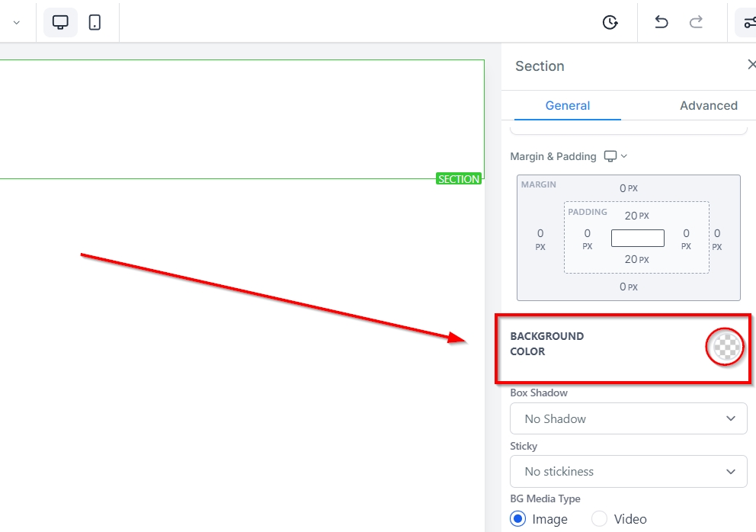Viewport: 756px width, 532px height.
Task: Expand the chevron in the top-left toolbar
Action: (x=16, y=23)
